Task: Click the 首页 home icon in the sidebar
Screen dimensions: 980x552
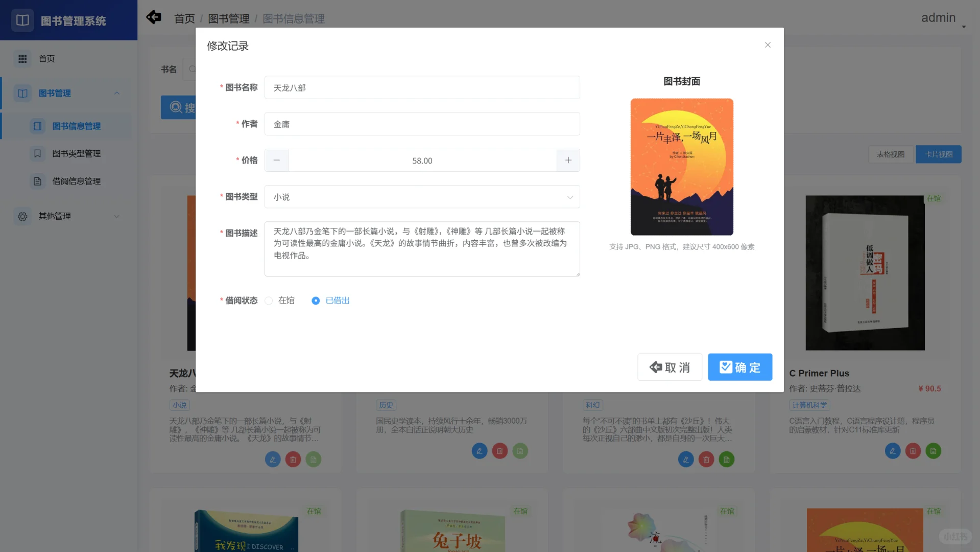Action: coord(22,58)
